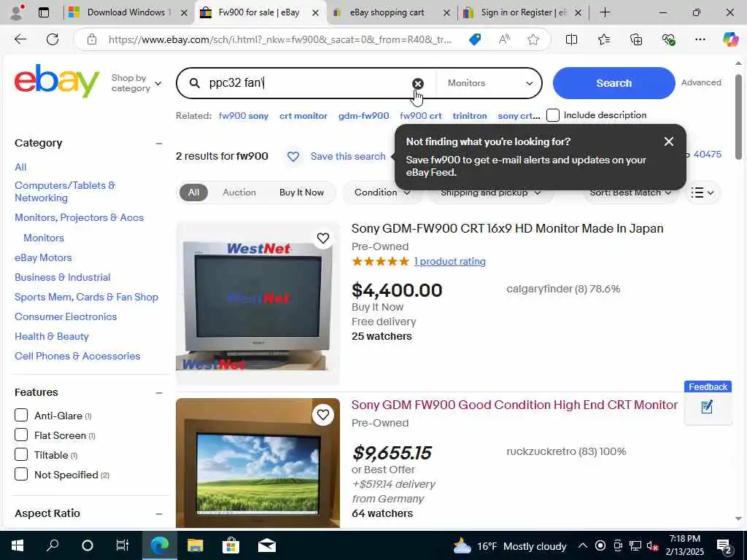Click the browser address bar
The height and width of the screenshot is (560, 747).
pyautogui.click(x=279, y=39)
